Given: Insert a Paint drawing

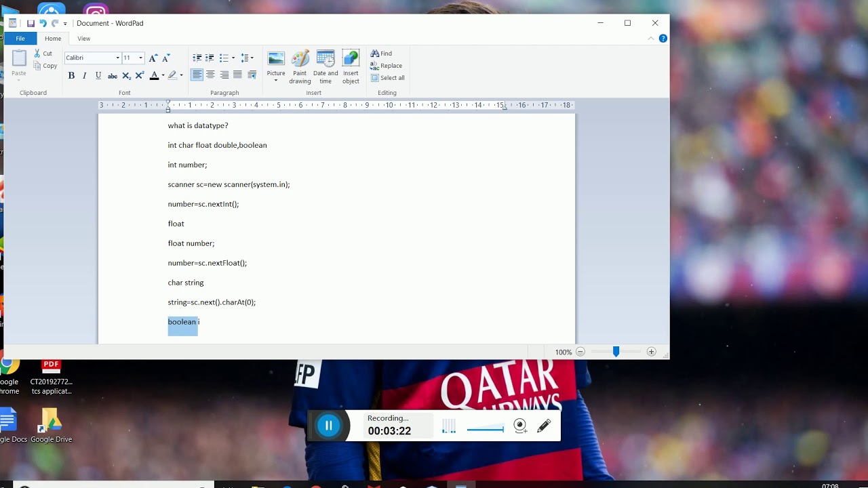Looking at the screenshot, I should [300, 67].
